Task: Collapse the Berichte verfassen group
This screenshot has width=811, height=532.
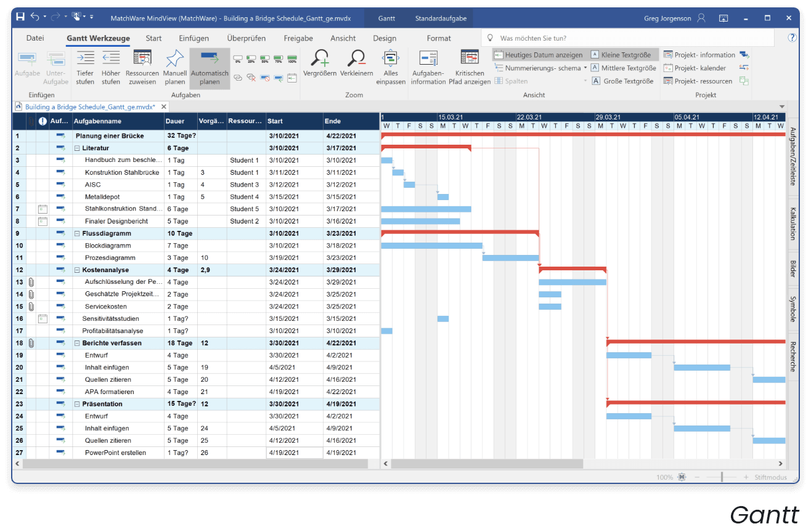Action: [x=77, y=343]
